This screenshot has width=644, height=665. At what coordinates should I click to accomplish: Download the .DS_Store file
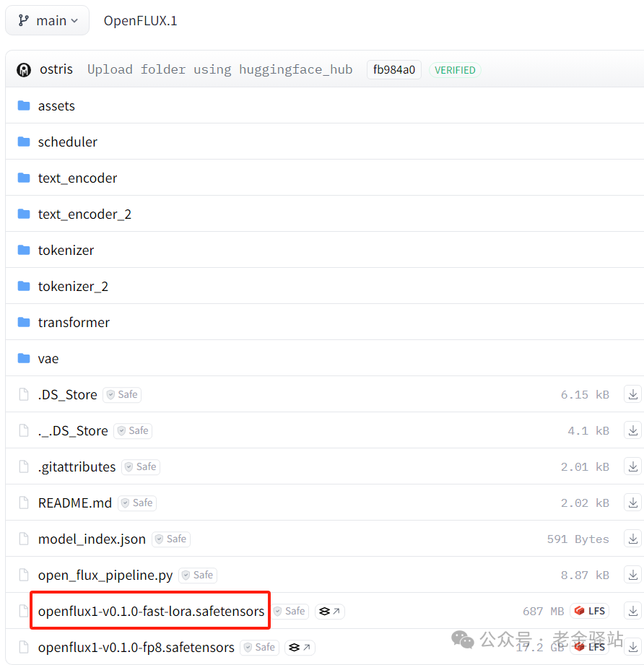tap(633, 394)
